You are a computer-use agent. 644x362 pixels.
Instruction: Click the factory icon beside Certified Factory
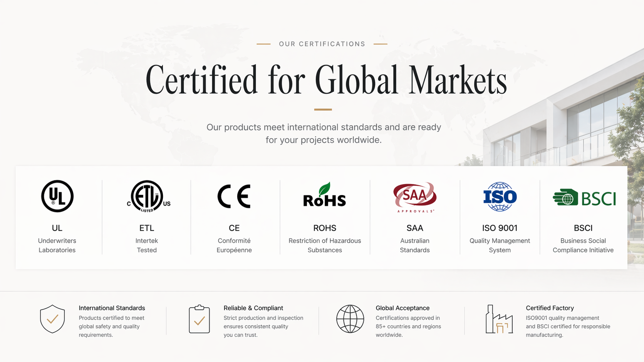(x=499, y=319)
